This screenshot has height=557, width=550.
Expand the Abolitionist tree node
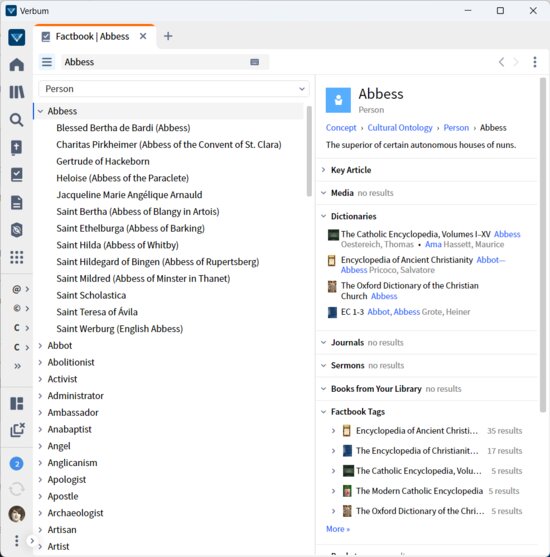coord(41,362)
